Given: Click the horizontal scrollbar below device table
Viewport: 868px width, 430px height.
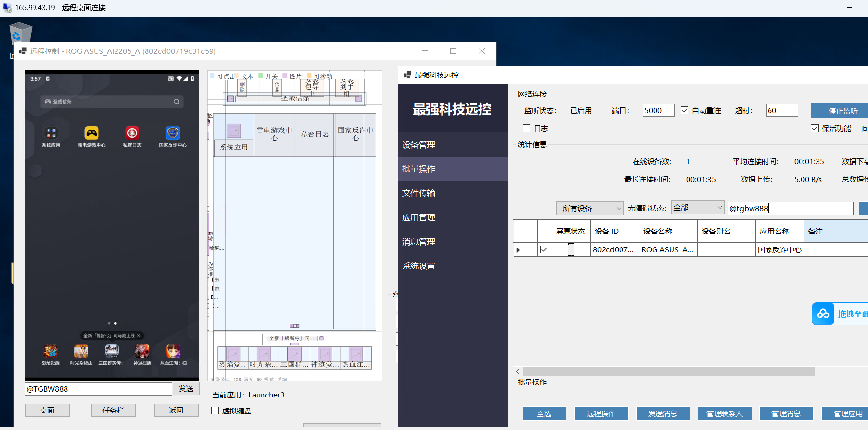Looking at the screenshot, I should click(x=668, y=371).
